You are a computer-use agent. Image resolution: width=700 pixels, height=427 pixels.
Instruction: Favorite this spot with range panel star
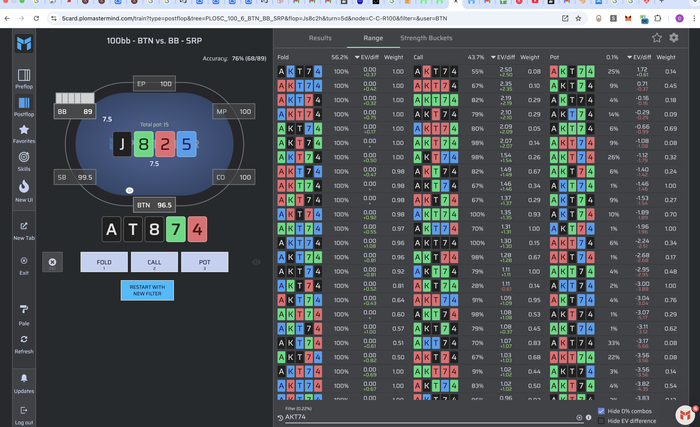click(656, 38)
